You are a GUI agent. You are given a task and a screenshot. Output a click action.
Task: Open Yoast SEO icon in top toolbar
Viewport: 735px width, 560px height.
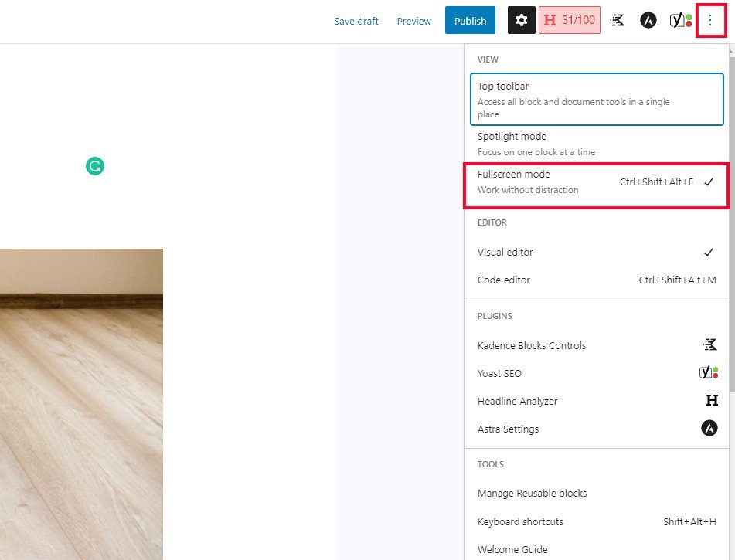(680, 21)
